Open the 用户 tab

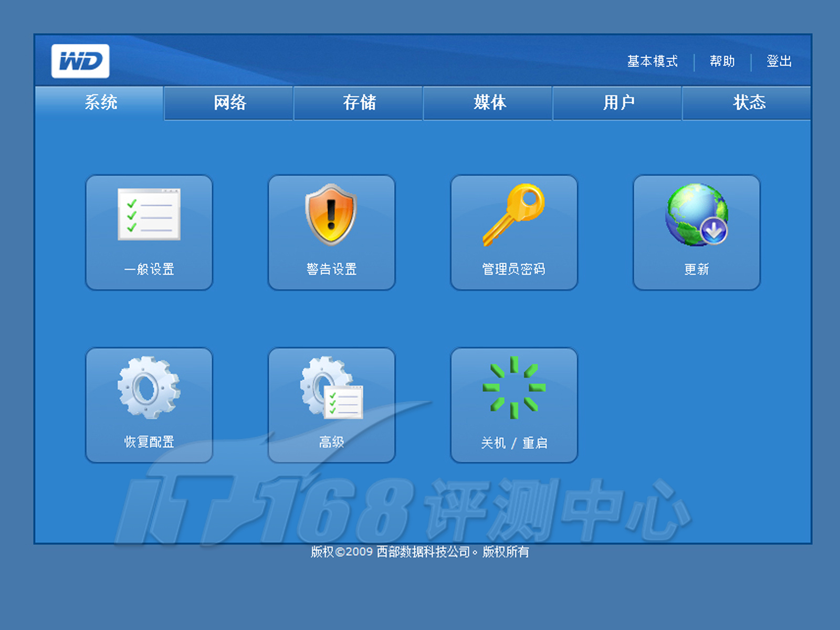(618, 102)
